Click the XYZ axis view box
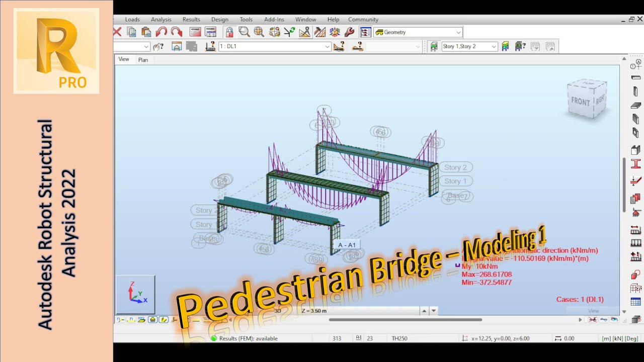This screenshot has height=362, width=644. coord(136,294)
